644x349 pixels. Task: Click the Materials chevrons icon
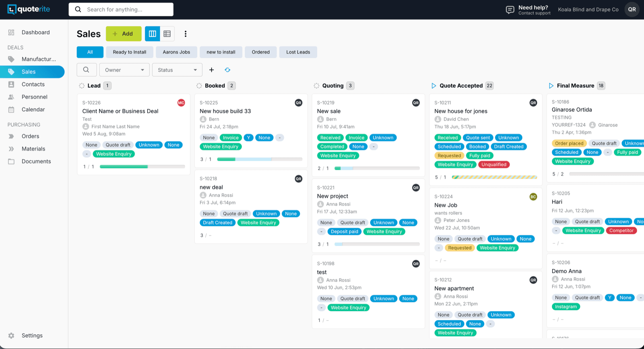click(11, 149)
